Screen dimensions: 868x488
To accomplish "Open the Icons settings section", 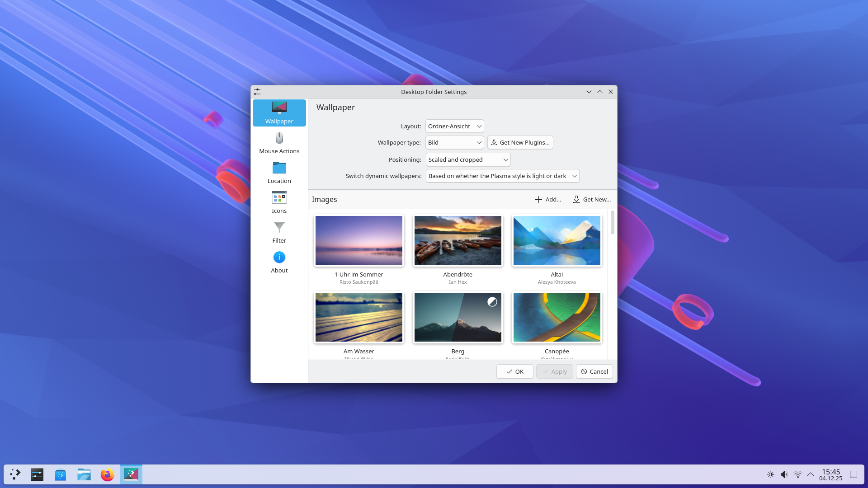I will tap(279, 202).
